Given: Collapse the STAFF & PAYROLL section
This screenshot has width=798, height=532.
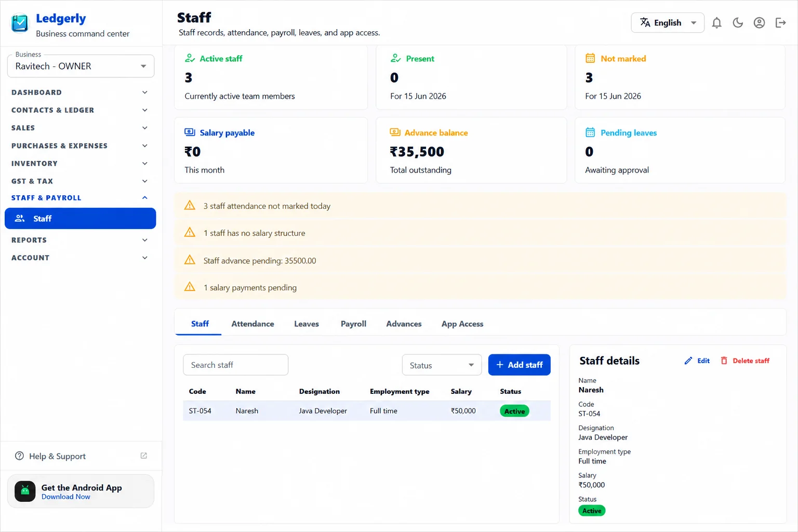Looking at the screenshot, I should 80,198.
